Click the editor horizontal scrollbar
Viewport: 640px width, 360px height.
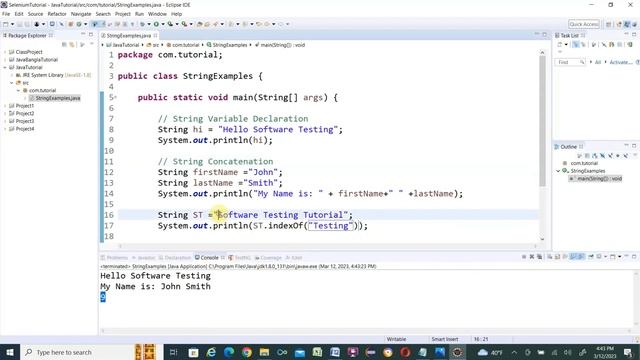point(327,246)
